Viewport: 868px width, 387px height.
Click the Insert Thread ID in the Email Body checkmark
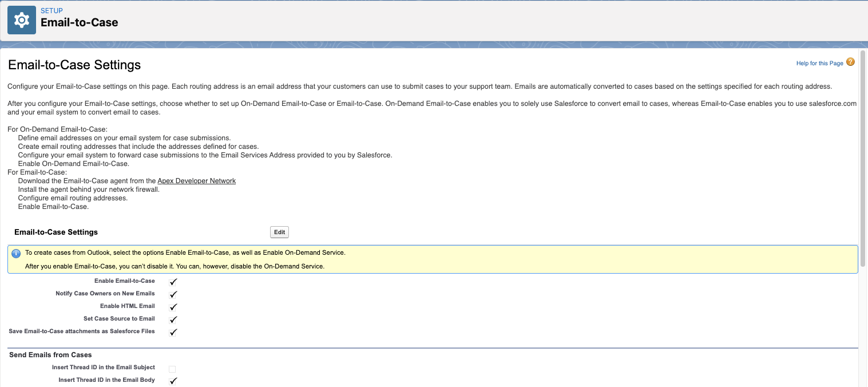click(173, 381)
